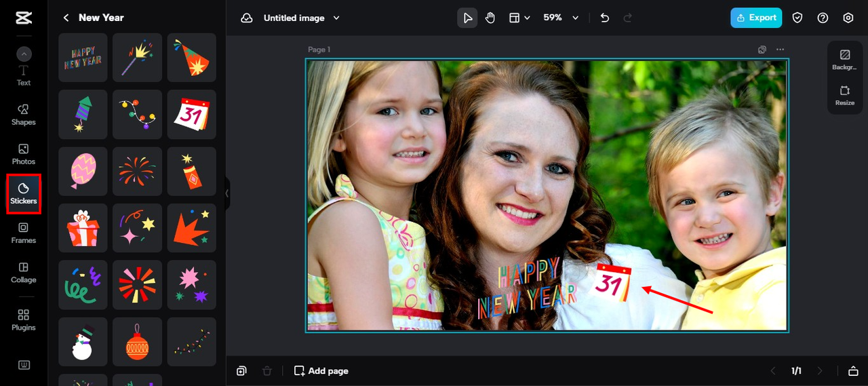868x386 pixels.
Task: Go to the next page arrow
Action: pos(820,371)
